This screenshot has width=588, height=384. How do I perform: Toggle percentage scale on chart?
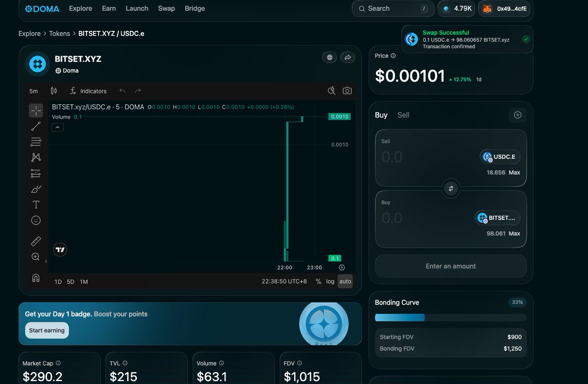(x=318, y=281)
